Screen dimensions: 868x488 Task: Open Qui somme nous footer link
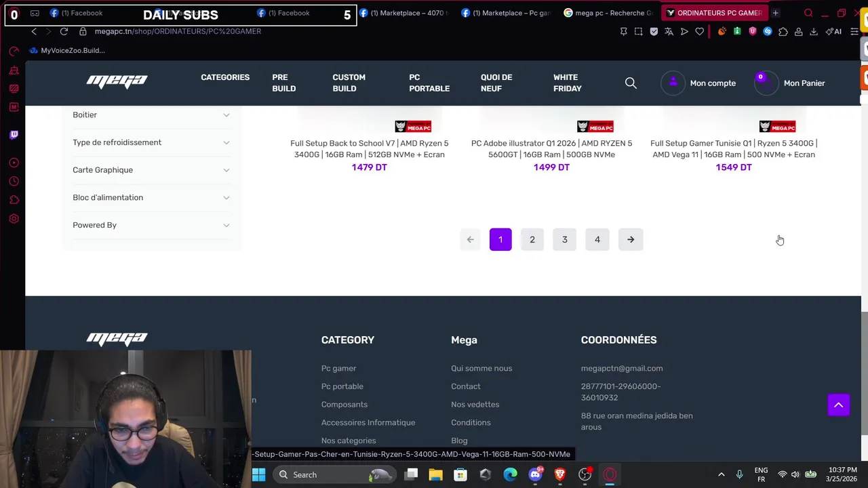pyautogui.click(x=481, y=368)
